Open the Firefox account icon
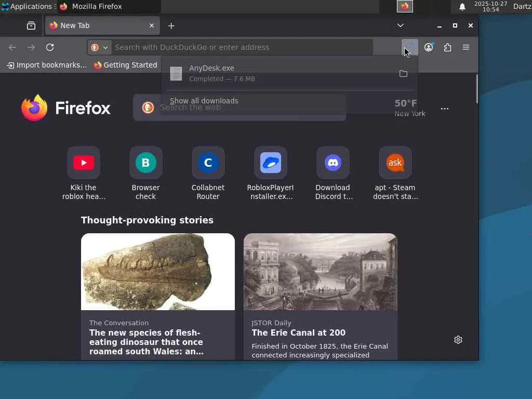This screenshot has width=532, height=399. pyautogui.click(x=429, y=47)
